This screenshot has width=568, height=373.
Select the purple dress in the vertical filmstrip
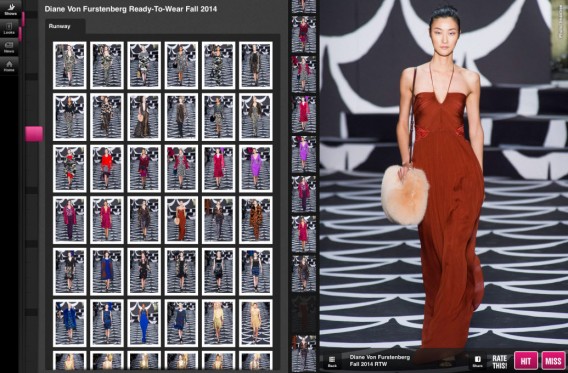[304, 154]
